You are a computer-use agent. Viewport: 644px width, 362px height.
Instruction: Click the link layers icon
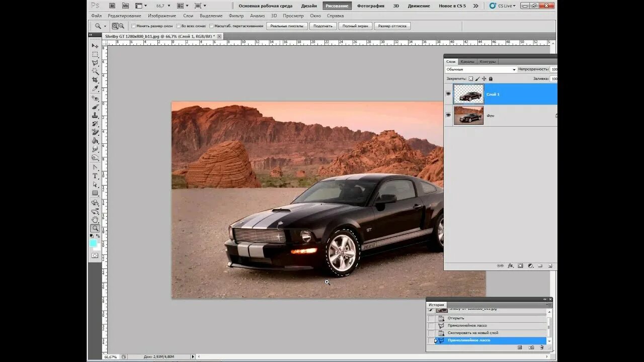pos(500,265)
